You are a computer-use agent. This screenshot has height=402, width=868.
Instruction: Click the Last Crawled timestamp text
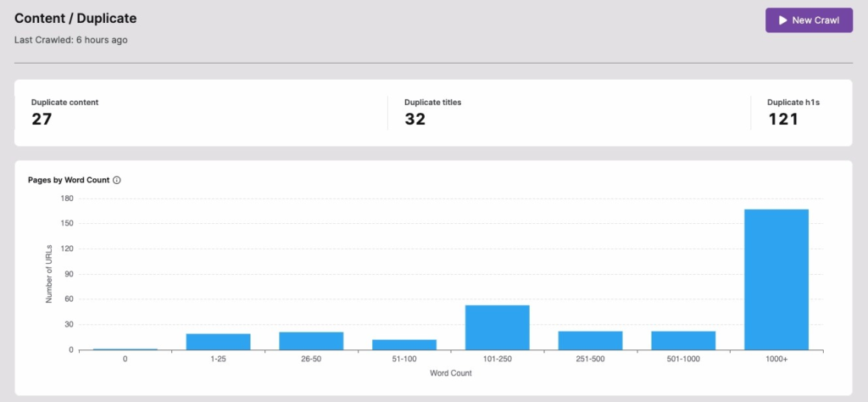71,39
